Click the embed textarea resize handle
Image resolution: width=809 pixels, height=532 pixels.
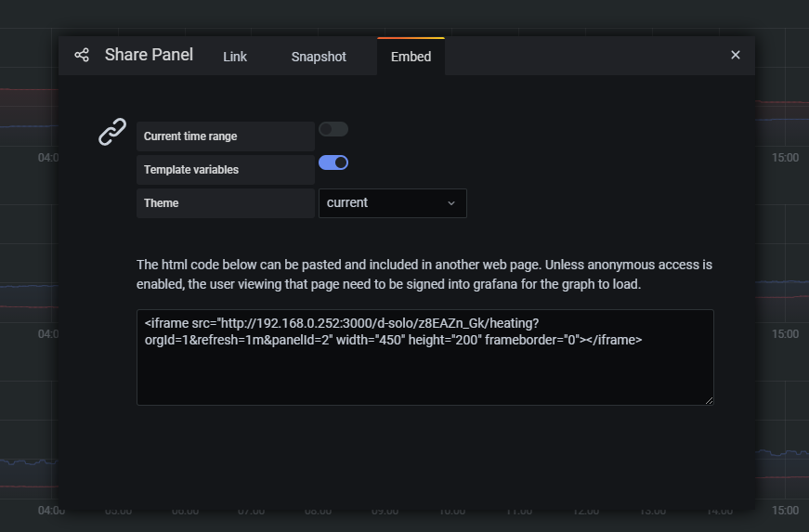(709, 400)
